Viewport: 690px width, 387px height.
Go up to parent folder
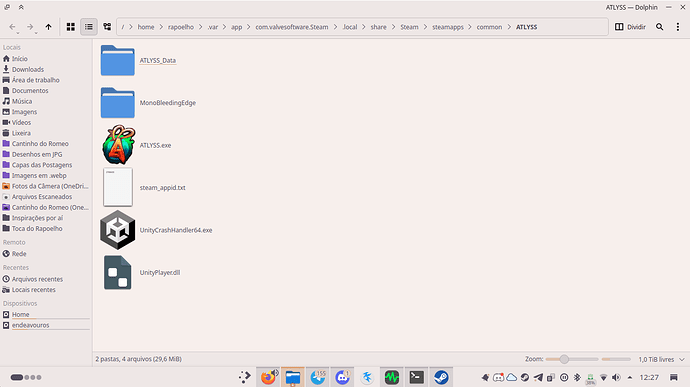click(x=48, y=27)
